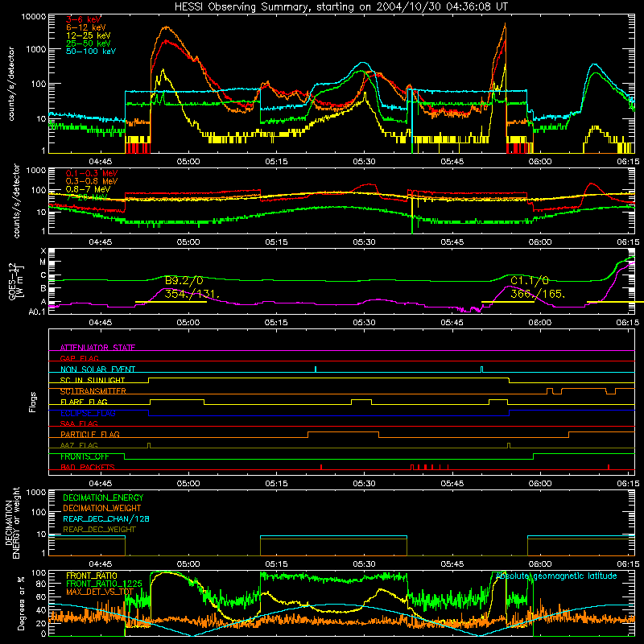The width and height of the screenshot is (644, 644).
Task: Click the 25-50 keV legend label
Action: coord(88,43)
